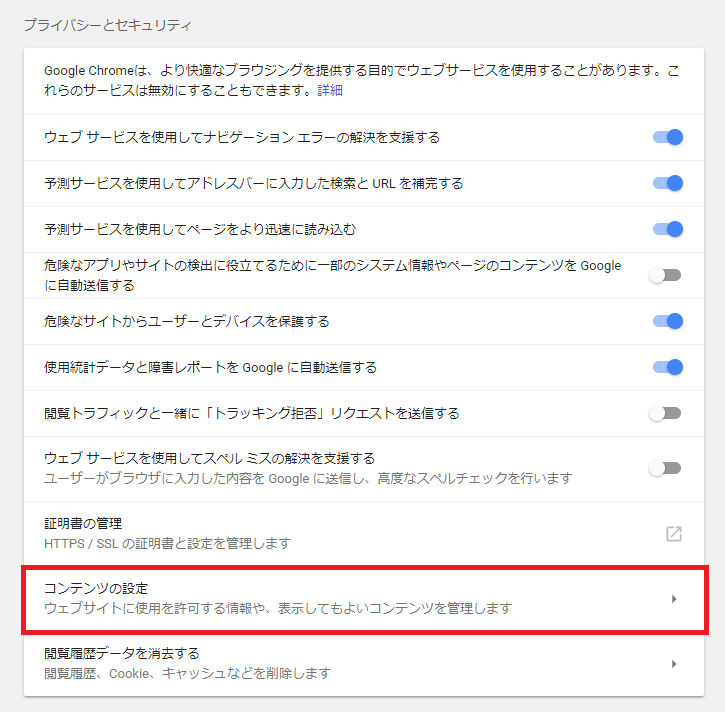
Task: Click the 詳細 link
Action: [x=330, y=90]
